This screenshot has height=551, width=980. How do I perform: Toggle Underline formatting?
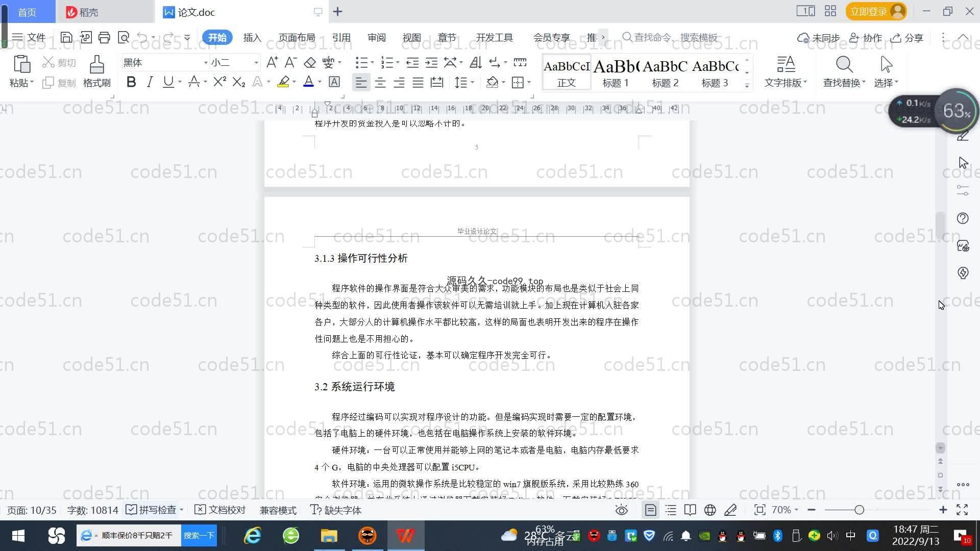(168, 82)
